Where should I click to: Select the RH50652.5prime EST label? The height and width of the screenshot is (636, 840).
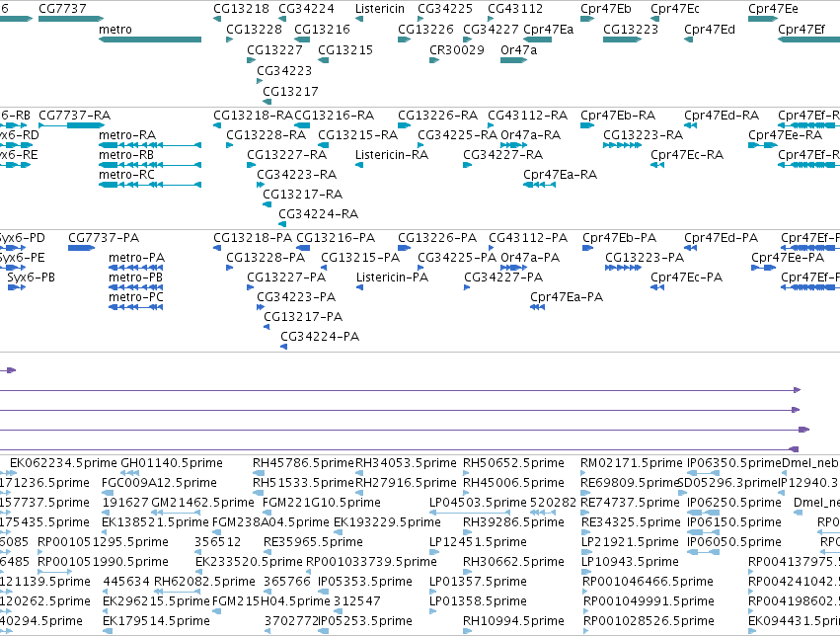513,463
